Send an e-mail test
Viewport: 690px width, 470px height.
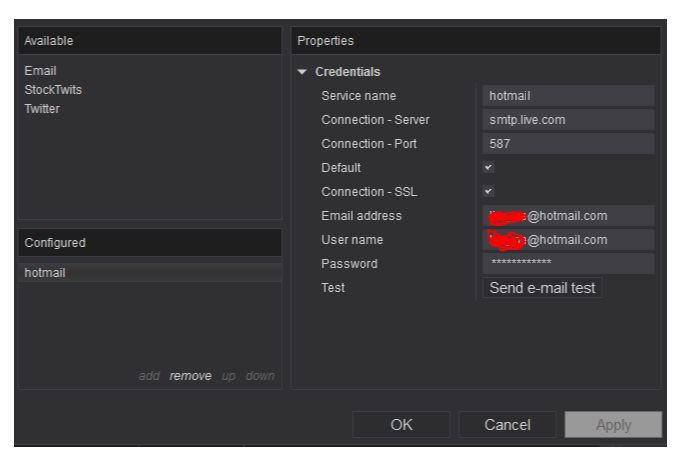542,288
